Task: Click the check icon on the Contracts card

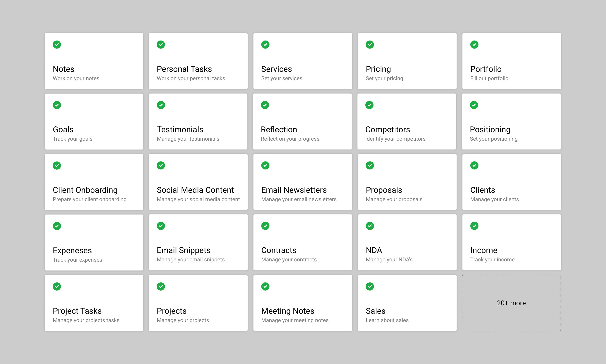Action: coord(265,226)
